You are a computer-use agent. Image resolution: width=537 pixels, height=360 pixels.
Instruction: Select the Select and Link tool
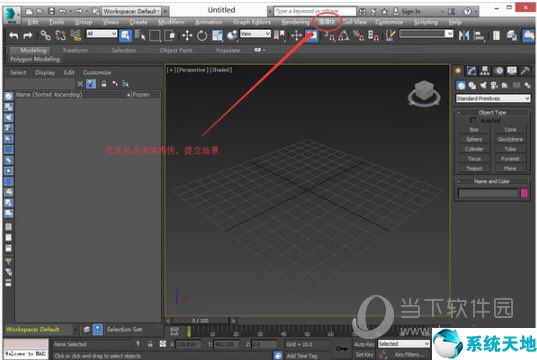45,35
